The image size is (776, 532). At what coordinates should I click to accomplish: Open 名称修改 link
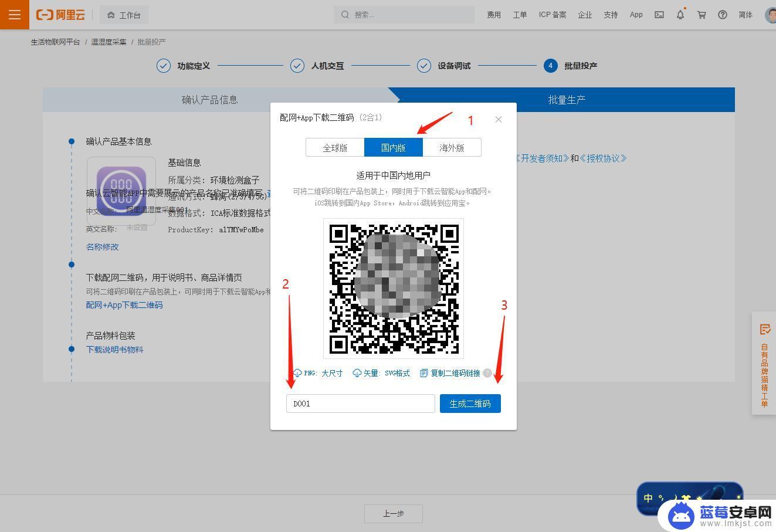pyautogui.click(x=103, y=247)
